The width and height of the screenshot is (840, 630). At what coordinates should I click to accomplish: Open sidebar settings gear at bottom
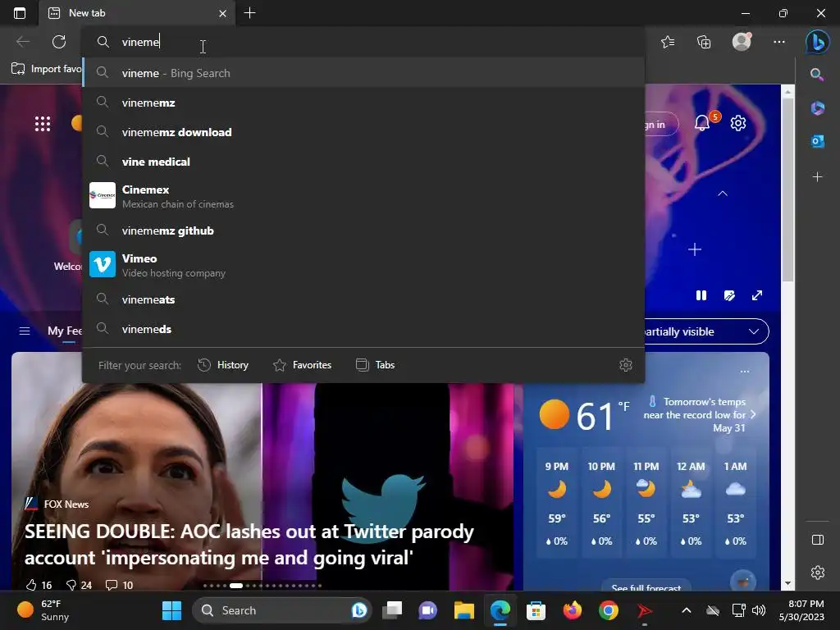coord(818,572)
